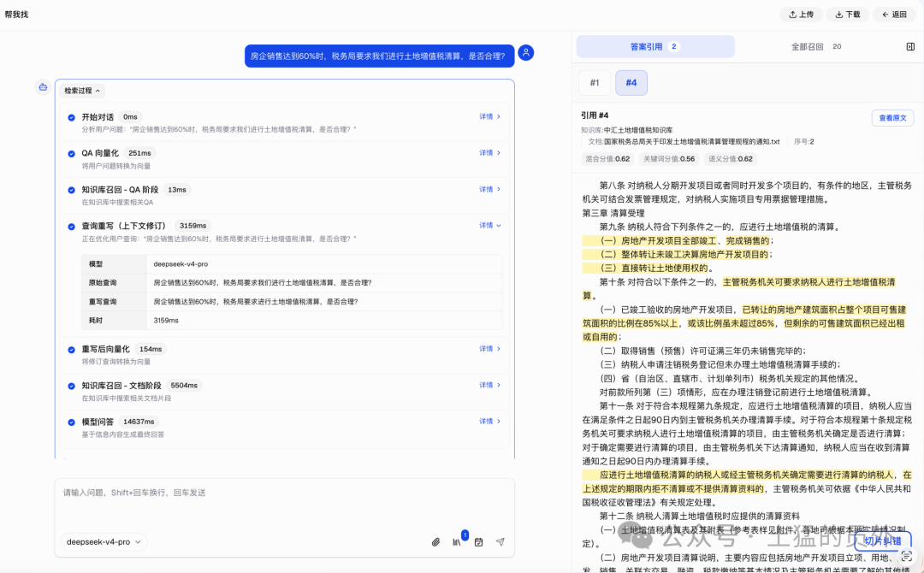The width and height of the screenshot is (924, 573).
Task: Click the check icon next to 重写后向量化
Action: coord(71,350)
